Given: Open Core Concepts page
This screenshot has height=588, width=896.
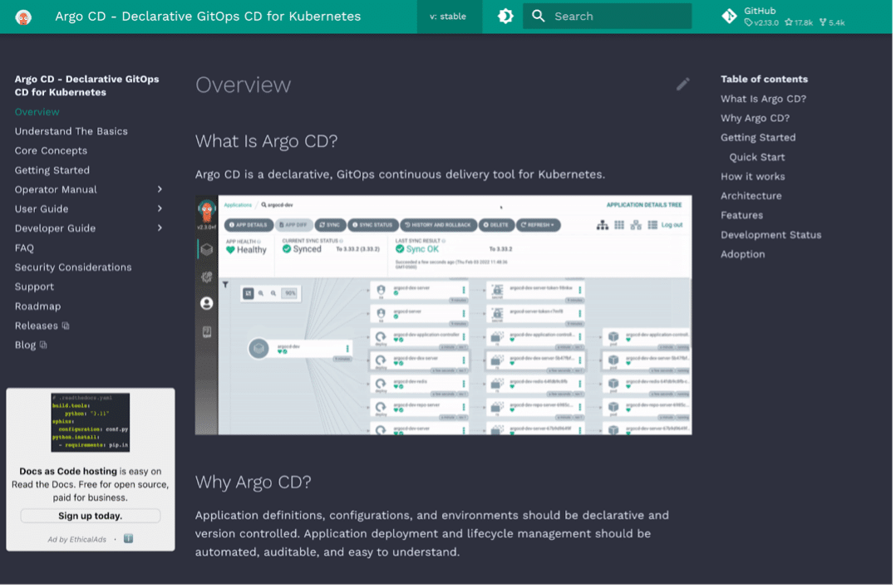Looking at the screenshot, I should coord(52,150).
